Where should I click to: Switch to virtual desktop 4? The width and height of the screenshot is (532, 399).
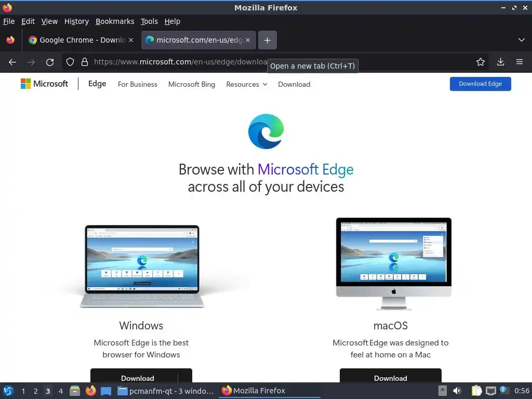(61, 391)
